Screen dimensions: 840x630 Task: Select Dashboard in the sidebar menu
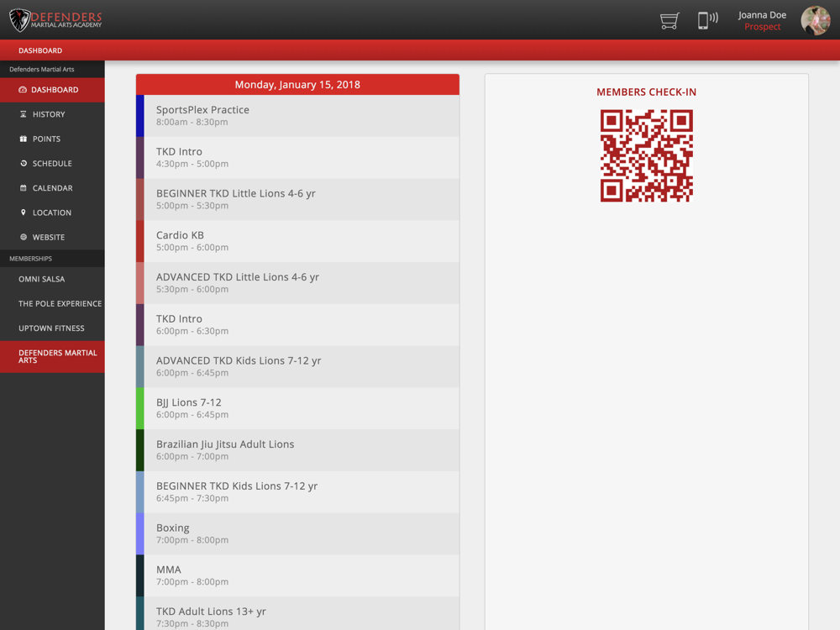point(52,90)
